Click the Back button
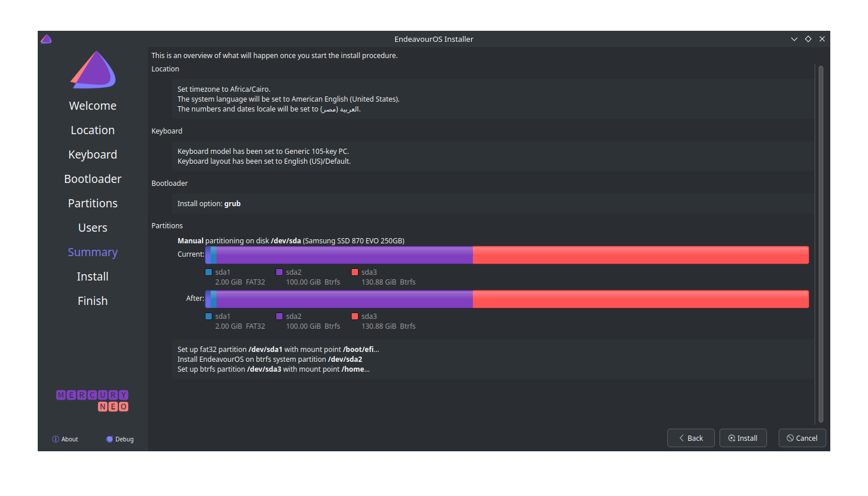Image resolution: width=868 pixels, height=496 pixels. point(690,438)
